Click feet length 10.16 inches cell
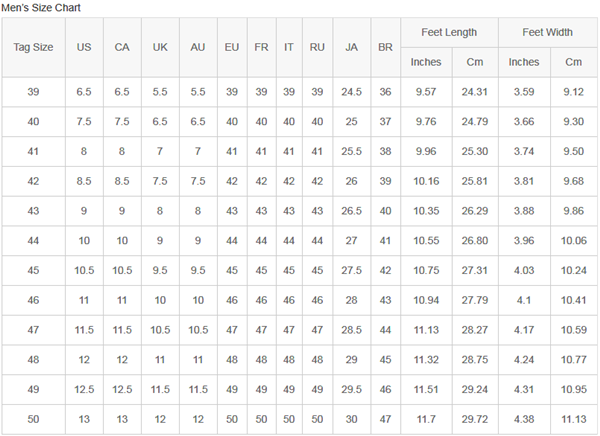 coord(426,181)
